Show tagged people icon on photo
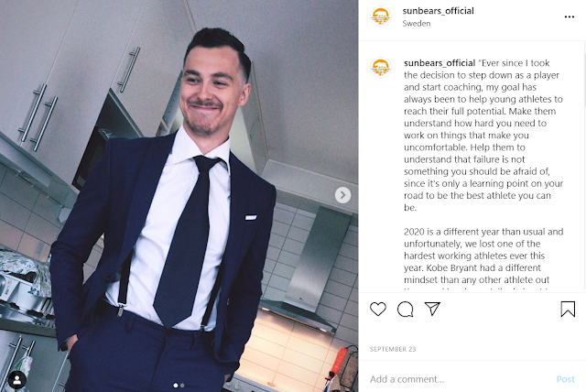The image size is (586, 392). (17, 380)
